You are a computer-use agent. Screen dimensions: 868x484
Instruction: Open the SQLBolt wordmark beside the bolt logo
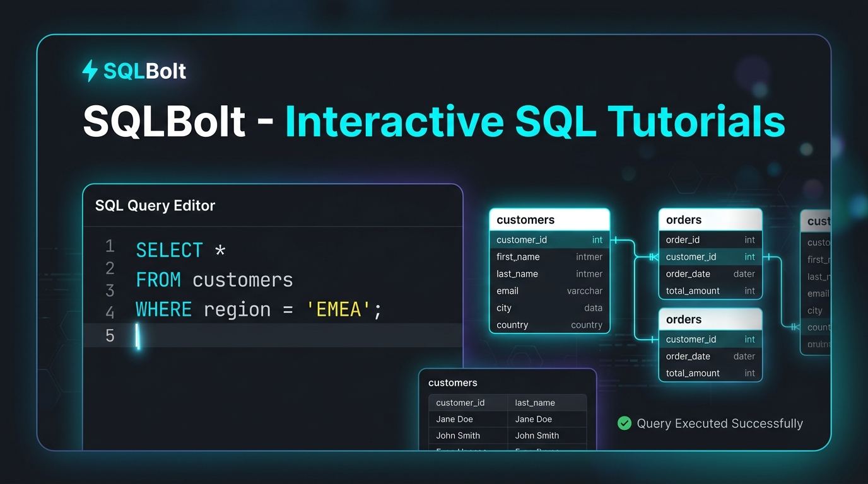[x=145, y=71]
